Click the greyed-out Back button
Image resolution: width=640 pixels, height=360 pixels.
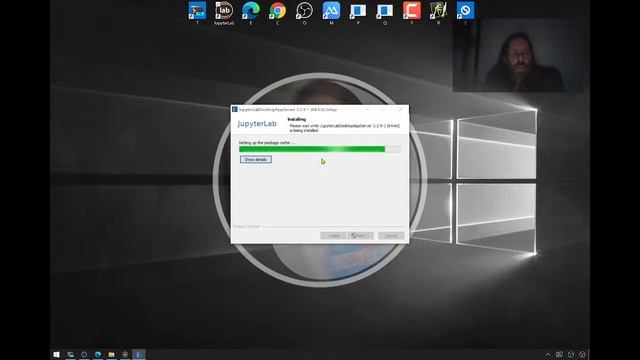click(333, 236)
